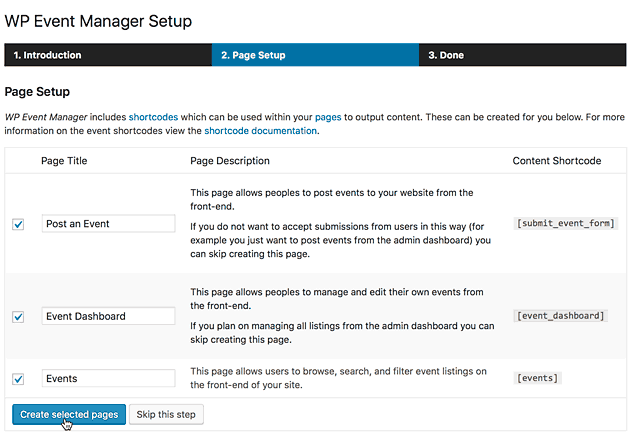
Task: Jump to the 3. Done step
Action: point(522,55)
